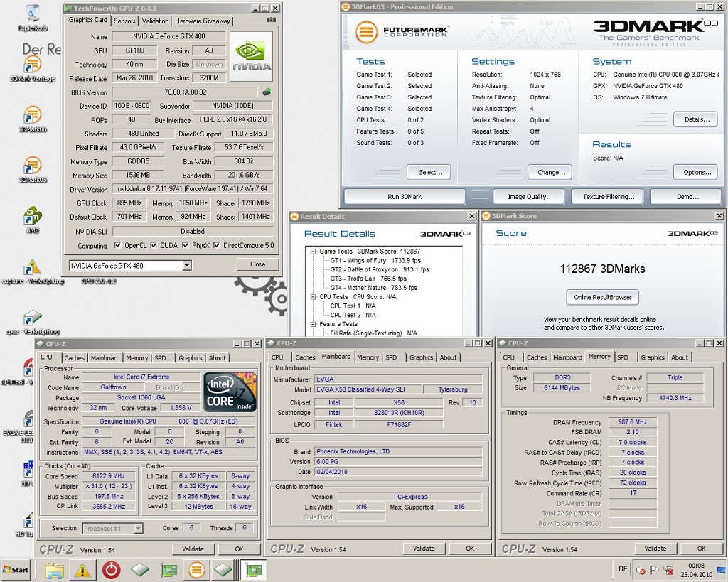
Task: Open system Details... in 3DMark03
Action: [697, 119]
